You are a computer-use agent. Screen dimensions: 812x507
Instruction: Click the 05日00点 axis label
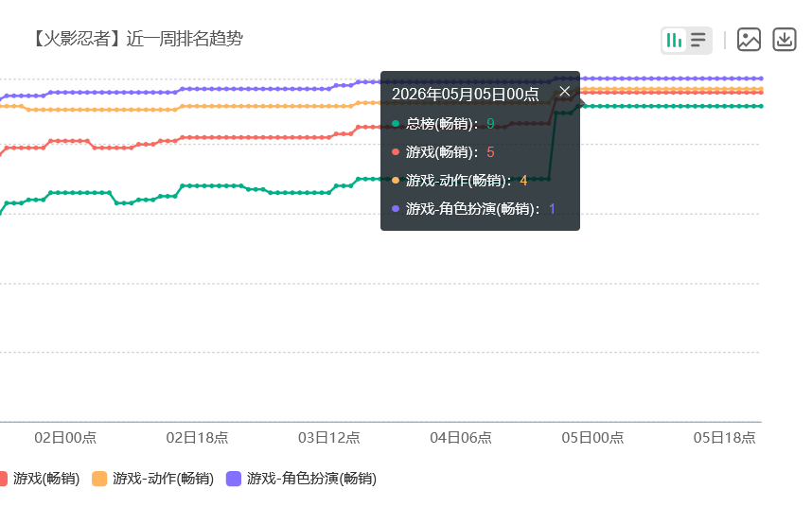593,438
